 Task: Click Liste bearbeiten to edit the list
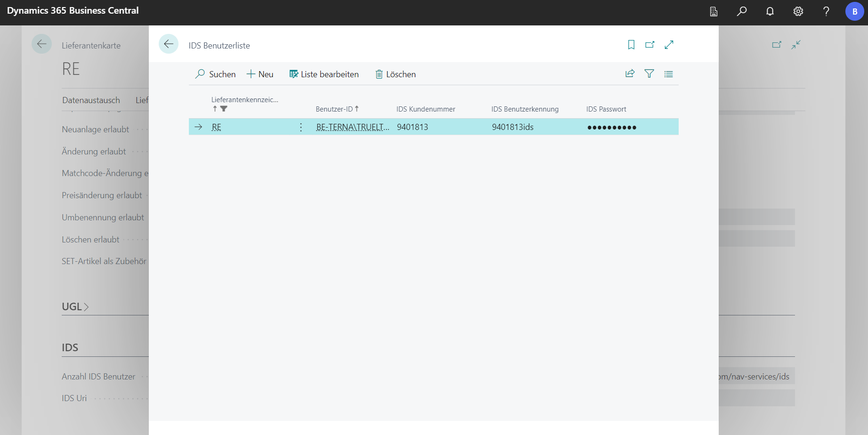[324, 74]
